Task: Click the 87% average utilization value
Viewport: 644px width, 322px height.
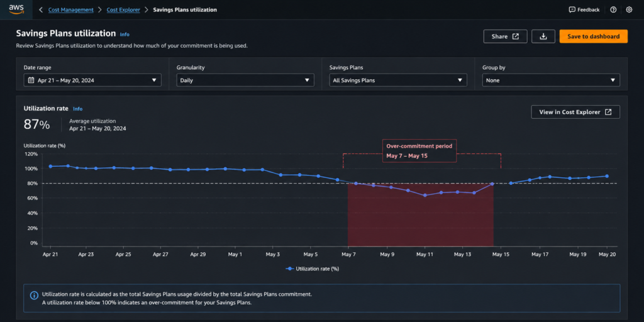Action: (36, 124)
